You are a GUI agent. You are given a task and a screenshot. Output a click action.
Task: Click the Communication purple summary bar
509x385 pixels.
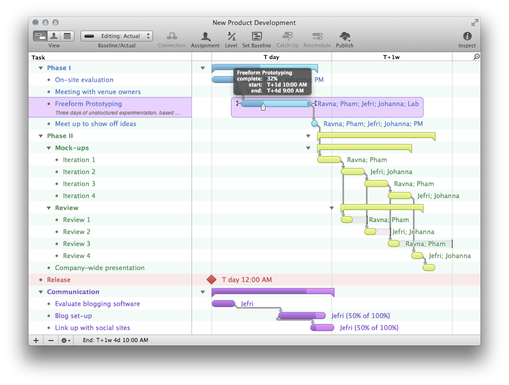click(x=273, y=292)
